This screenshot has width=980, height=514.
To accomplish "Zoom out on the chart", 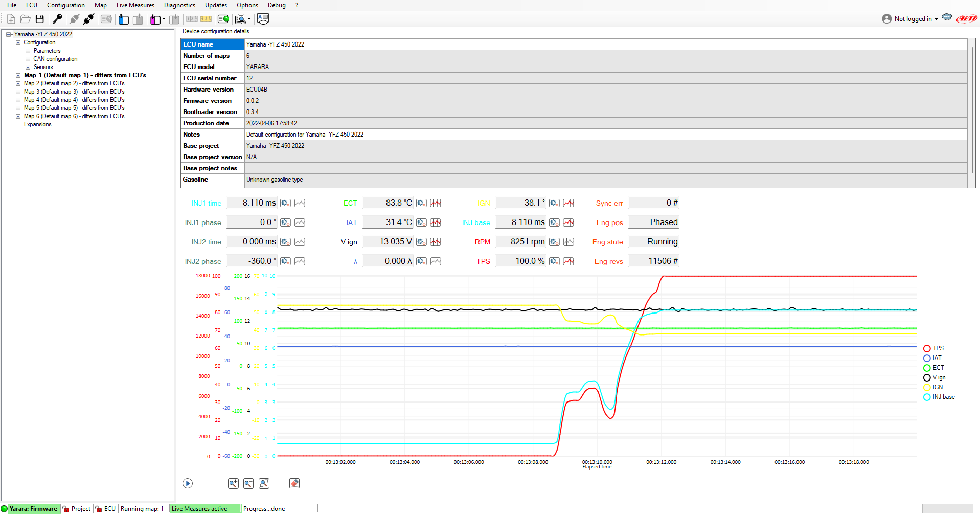I will click(248, 483).
